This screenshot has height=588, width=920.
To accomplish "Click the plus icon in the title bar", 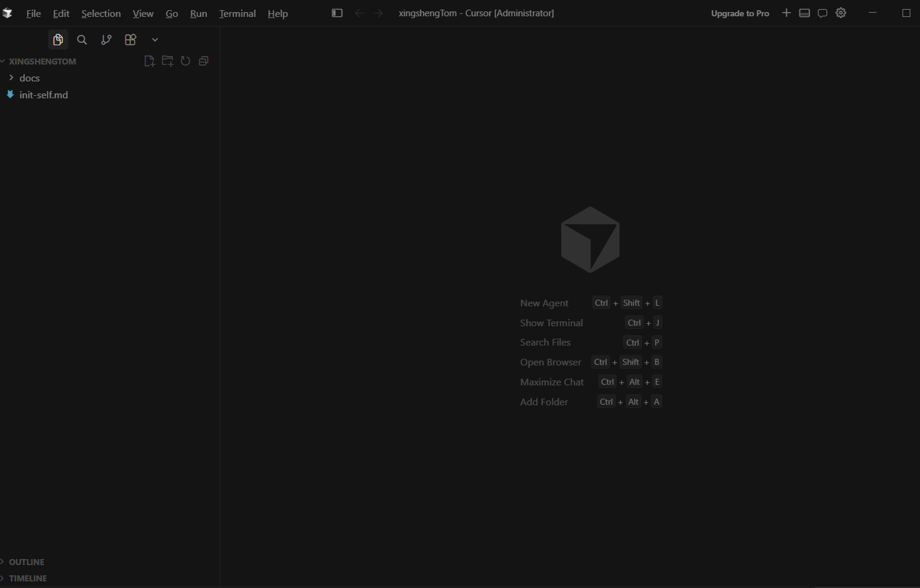I will [786, 13].
